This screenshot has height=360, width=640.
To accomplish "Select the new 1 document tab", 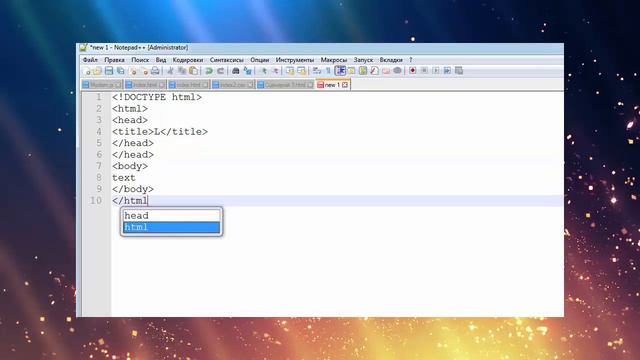I will [x=333, y=85].
